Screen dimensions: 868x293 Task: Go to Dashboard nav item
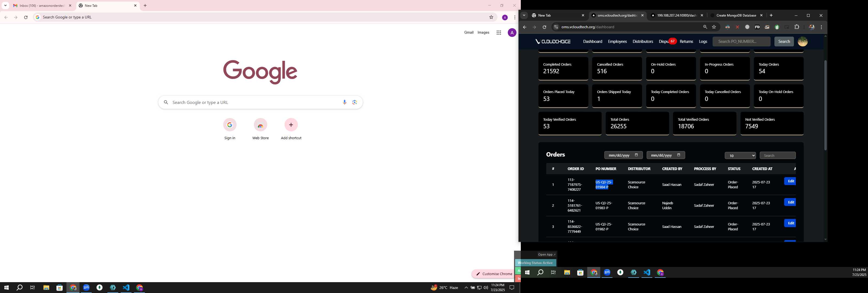coord(592,42)
